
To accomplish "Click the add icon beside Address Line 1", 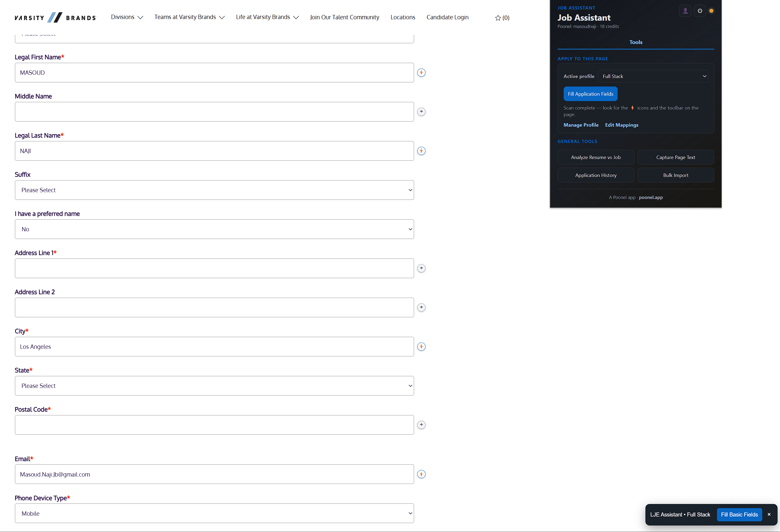I will coord(421,268).
